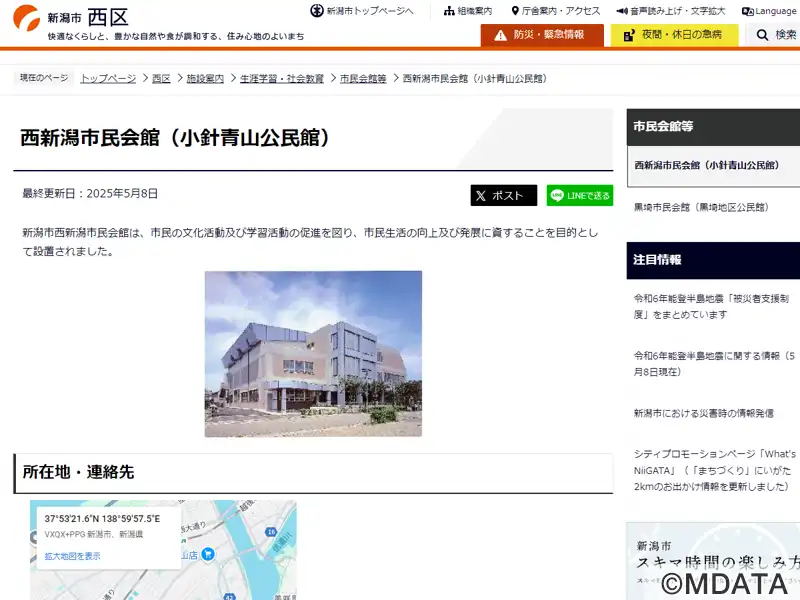Click the organization chart icon beside 組織案内
This screenshot has height=600, width=800.
point(449,11)
